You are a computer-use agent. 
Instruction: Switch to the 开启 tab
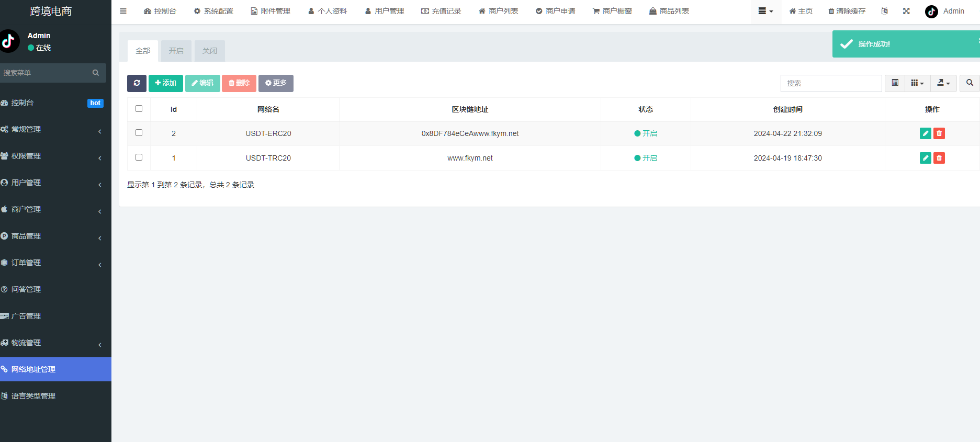point(176,51)
